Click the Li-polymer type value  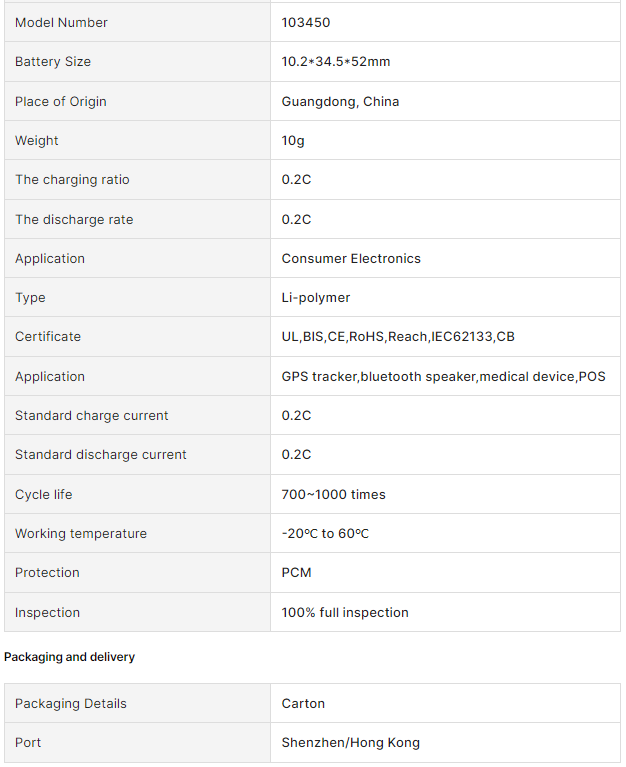(x=316, y=298)
